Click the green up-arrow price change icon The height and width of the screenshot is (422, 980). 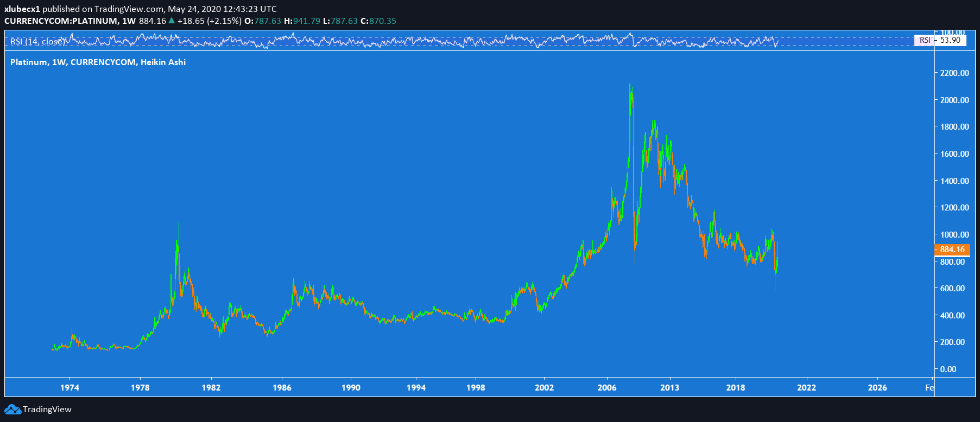(172, 21)
